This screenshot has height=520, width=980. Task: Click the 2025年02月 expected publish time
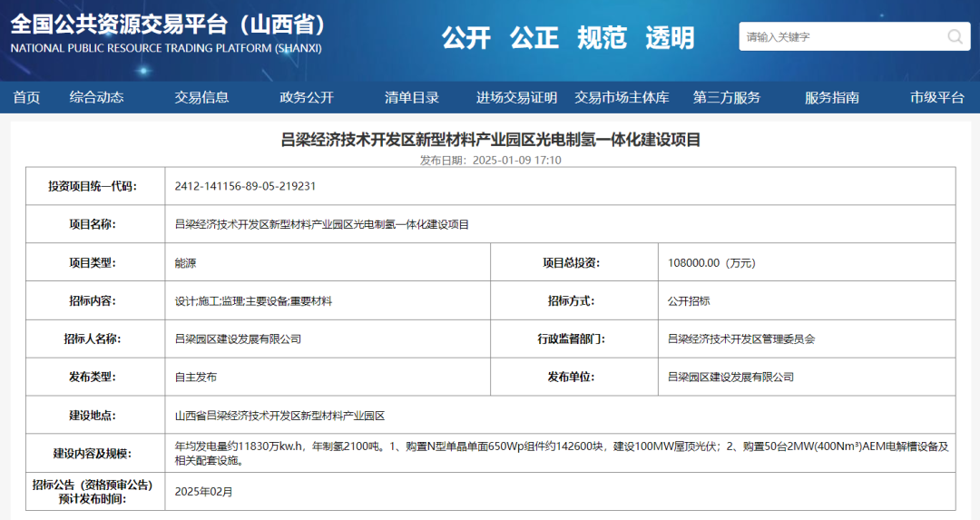[x=204, y=492]
